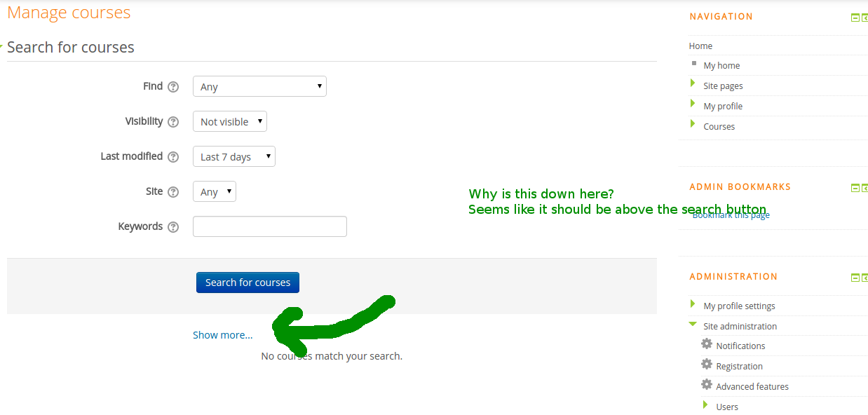Screen dimensions: 868x415
Task: Open help icon next to Last modified
Action: [173, 157]
